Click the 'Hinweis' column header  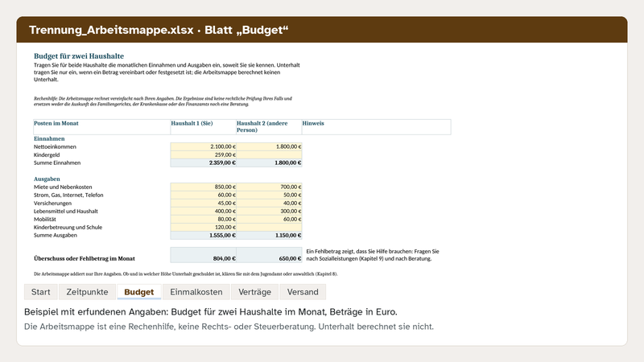coord(376,127)
